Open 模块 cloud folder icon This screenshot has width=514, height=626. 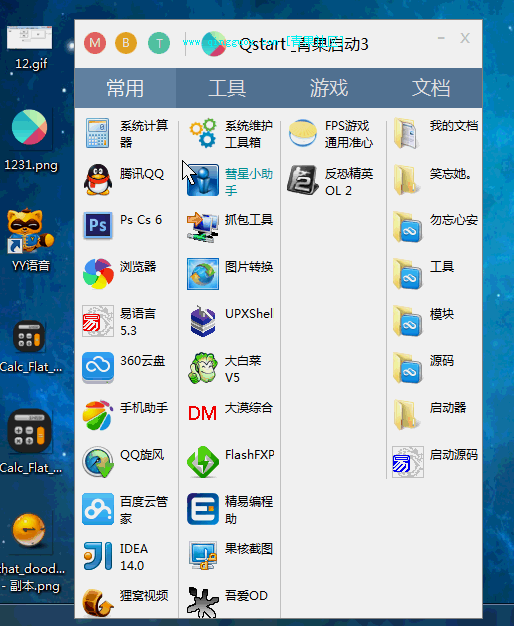pos(407,321)
